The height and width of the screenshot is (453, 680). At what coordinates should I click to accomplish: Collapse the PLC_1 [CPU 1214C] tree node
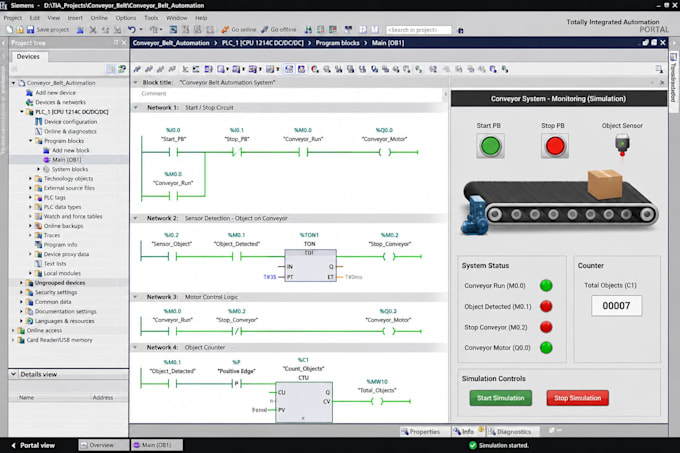tap(22, 112)
